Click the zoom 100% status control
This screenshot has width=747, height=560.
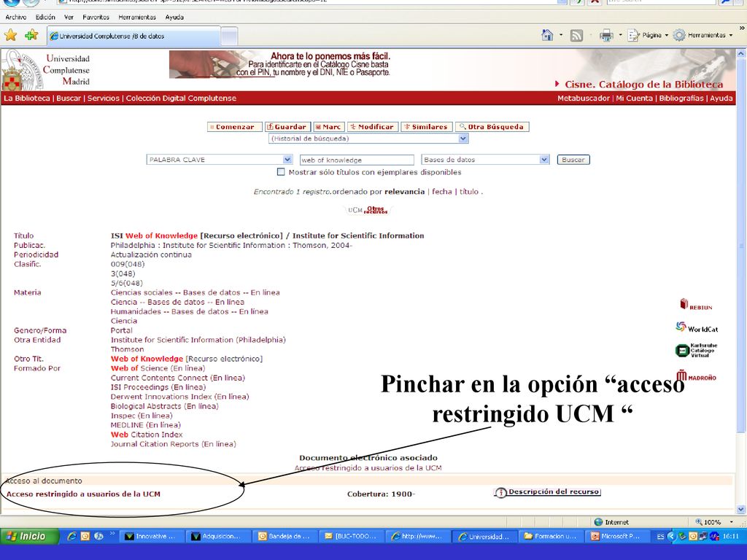coord(713,522)
